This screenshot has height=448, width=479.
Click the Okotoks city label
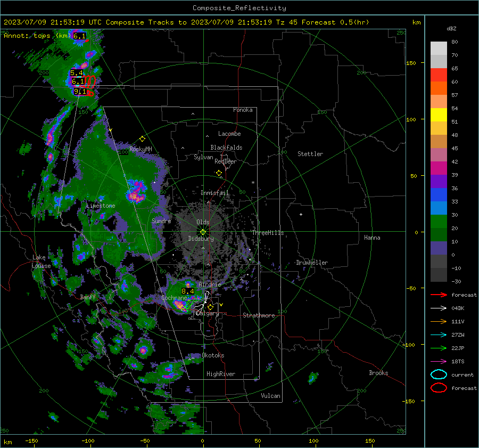[213, 355]
